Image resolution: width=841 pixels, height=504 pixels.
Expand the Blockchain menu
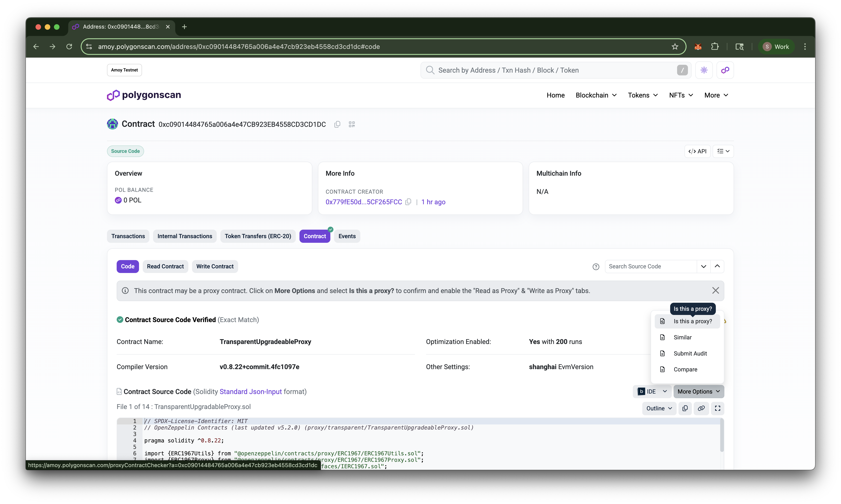596,95
